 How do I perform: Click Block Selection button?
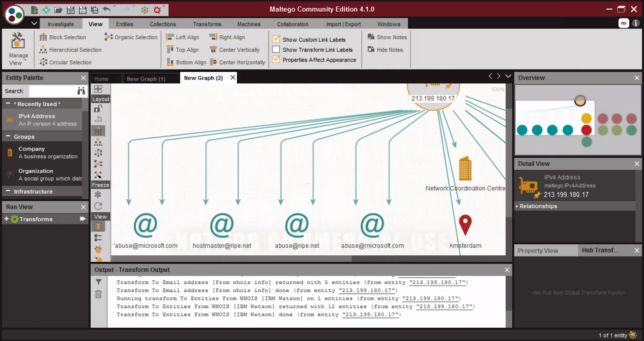63,37
